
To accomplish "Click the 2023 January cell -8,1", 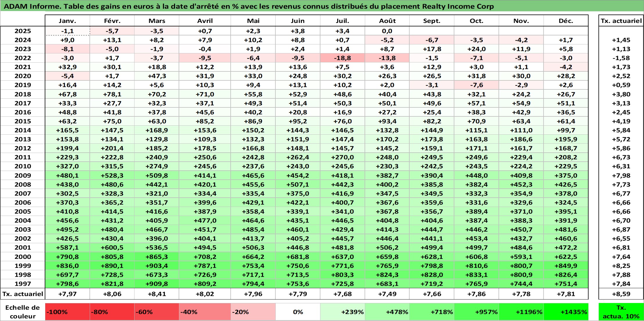I will tap(67, 49).
